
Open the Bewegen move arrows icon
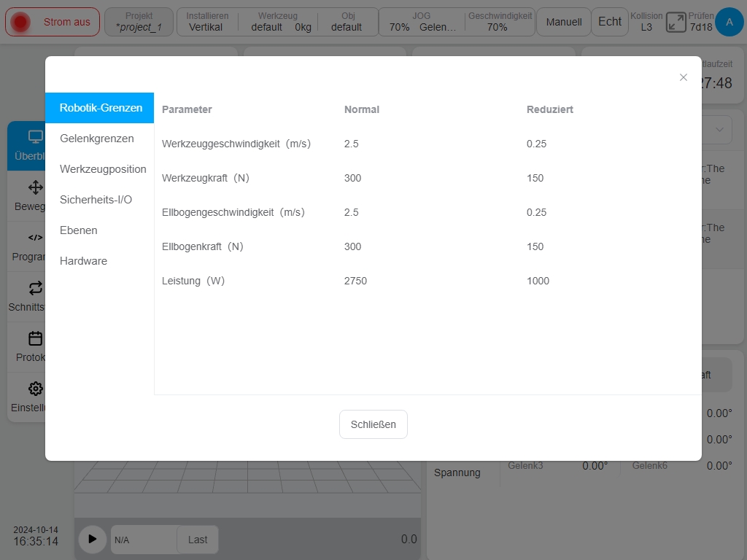[x=35, y=187]
